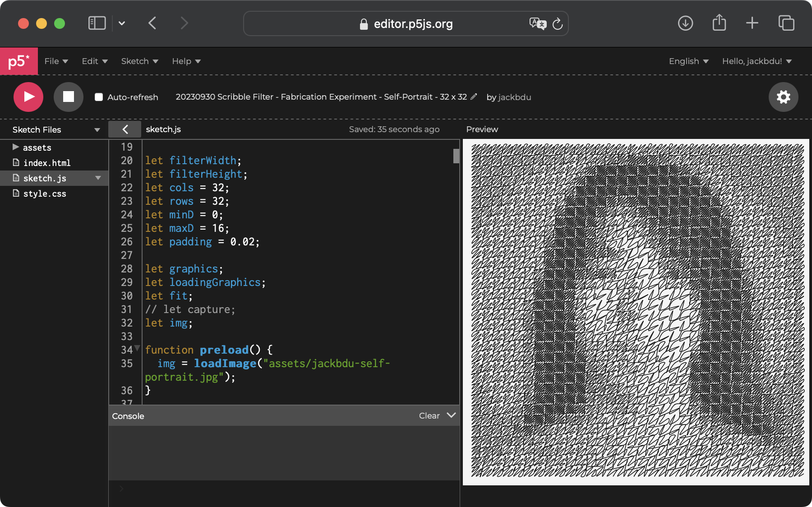Open the Safari share icon
Viewport: 812px width, 507px height.
(x=719, y=23)
